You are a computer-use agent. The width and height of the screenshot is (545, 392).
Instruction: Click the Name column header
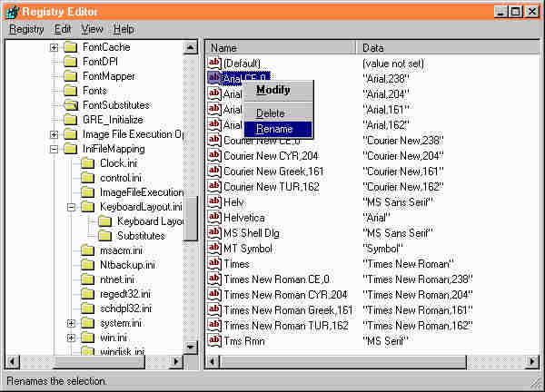281,47
